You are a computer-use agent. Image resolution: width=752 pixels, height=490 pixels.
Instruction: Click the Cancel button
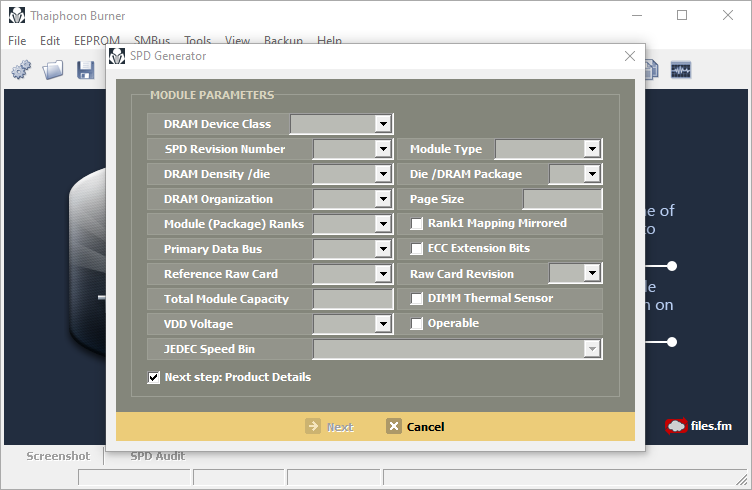coord(415,427)
